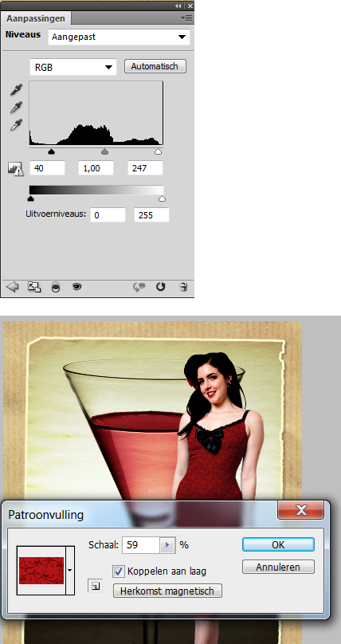Click highlight input field value 247
341x644 pixels.
point(145,168)
